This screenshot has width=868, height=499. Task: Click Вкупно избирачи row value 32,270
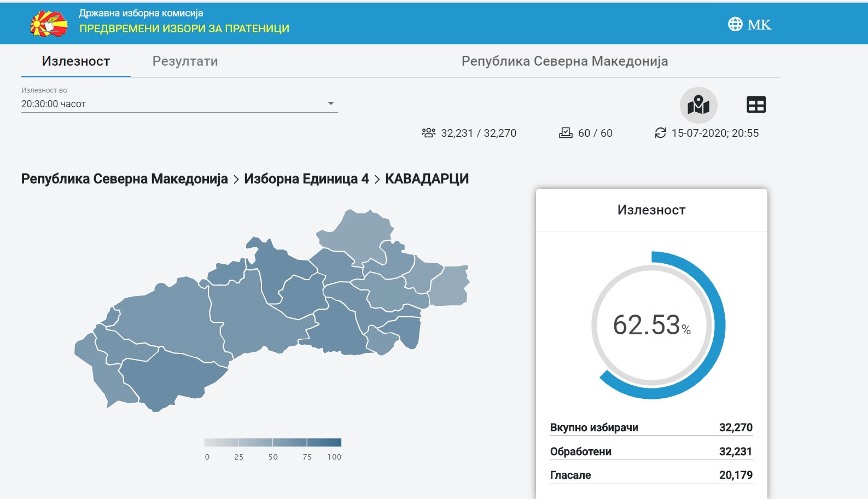click(x=736, y=427)
